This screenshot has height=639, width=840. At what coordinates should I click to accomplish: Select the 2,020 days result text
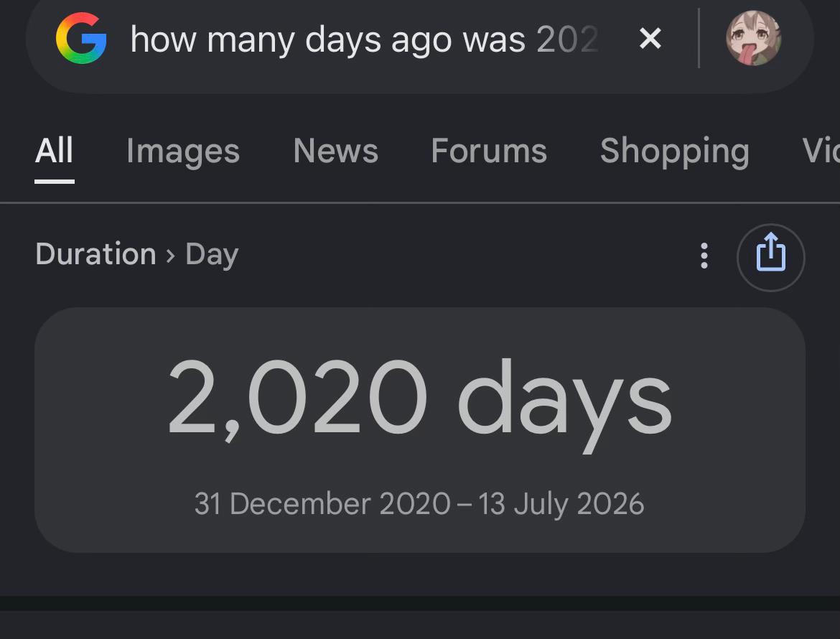tap(420, 402)
